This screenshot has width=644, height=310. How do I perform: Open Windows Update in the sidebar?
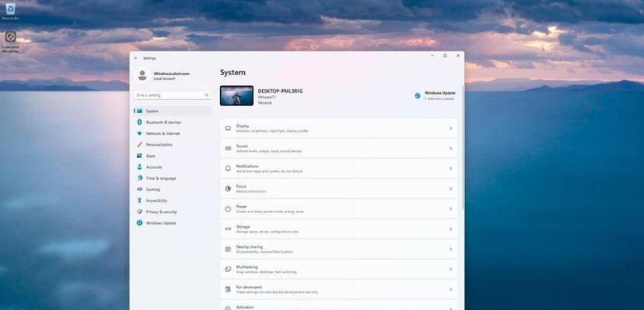click(x=173, y=223)
